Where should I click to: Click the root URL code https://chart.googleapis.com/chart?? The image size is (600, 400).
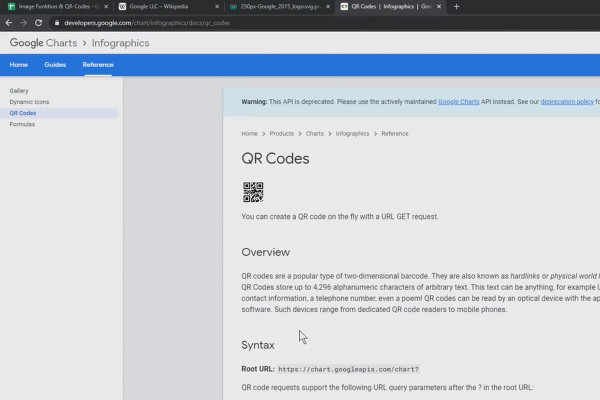point(349,369)
